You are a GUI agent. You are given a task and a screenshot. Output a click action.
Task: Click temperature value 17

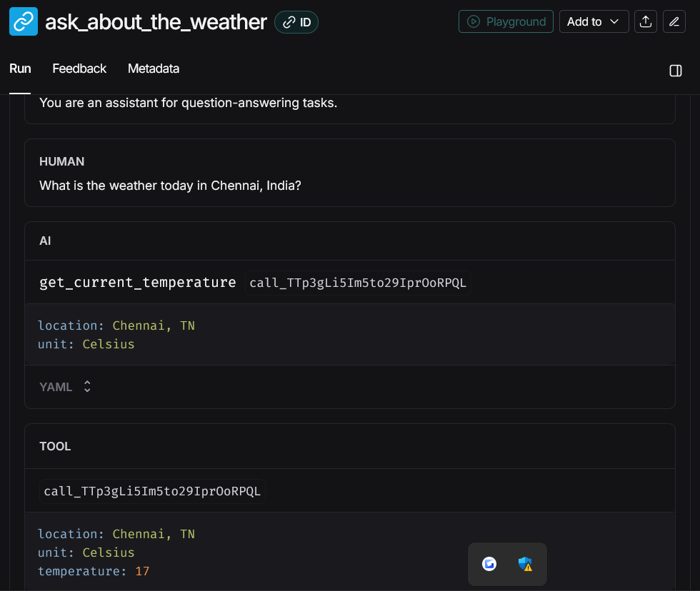(142, 572)
